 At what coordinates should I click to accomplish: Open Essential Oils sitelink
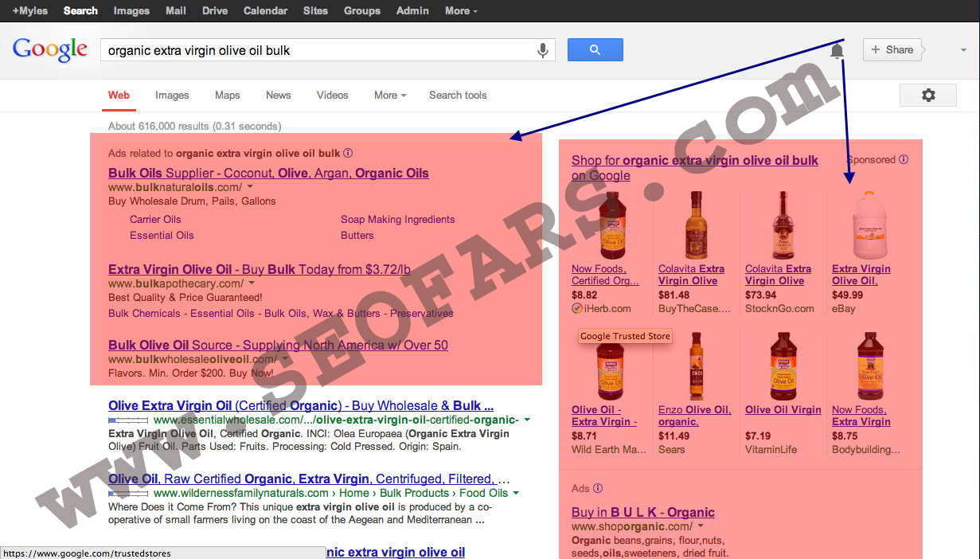point(162,235)
